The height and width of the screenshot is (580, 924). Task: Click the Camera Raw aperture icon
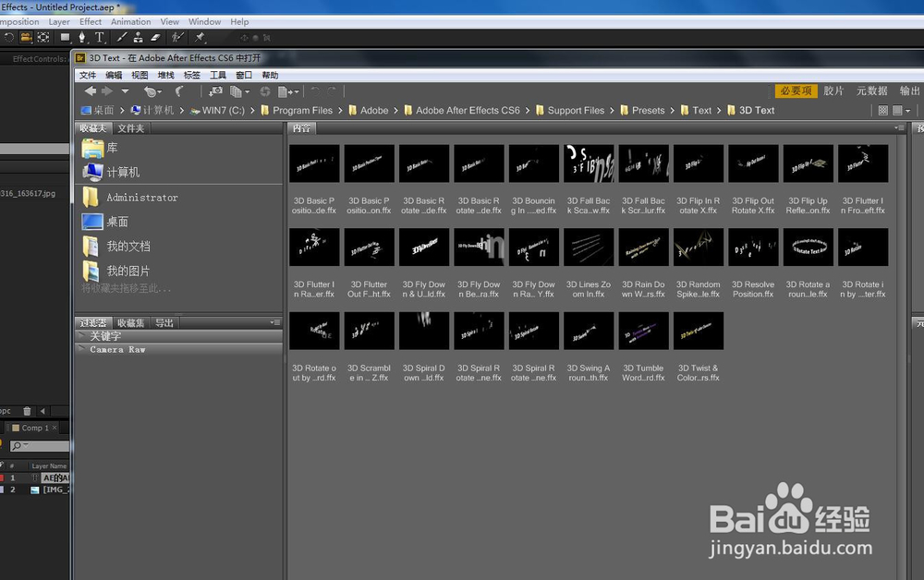(x=265, y=91)
